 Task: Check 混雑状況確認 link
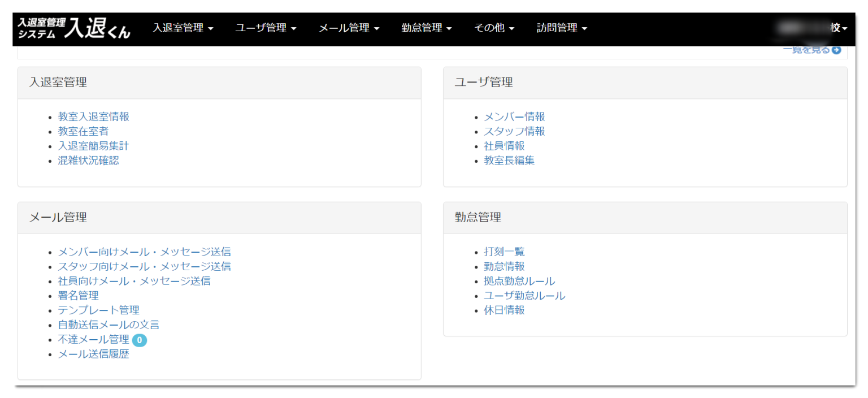click(88, 161)
